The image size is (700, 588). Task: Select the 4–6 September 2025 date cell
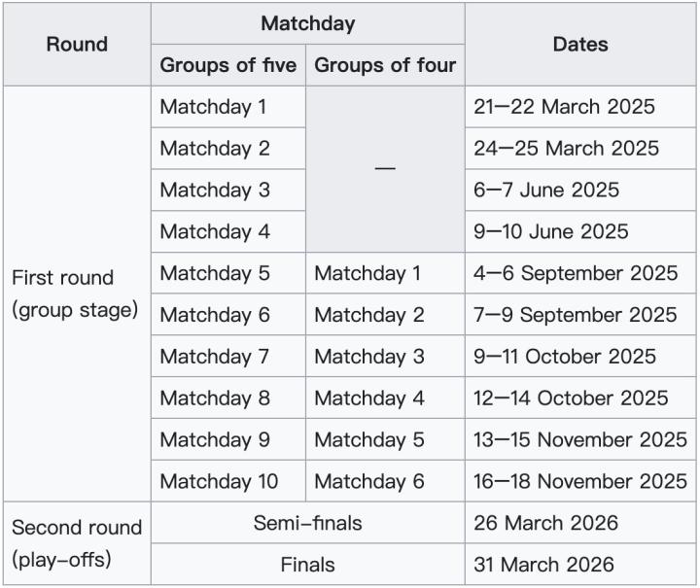point(576,273)
